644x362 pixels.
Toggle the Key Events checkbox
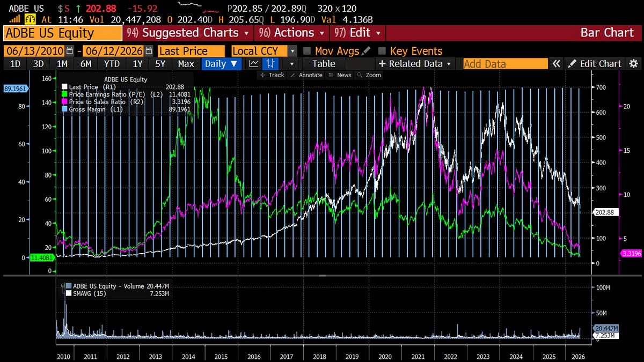(x=382, y=51)
